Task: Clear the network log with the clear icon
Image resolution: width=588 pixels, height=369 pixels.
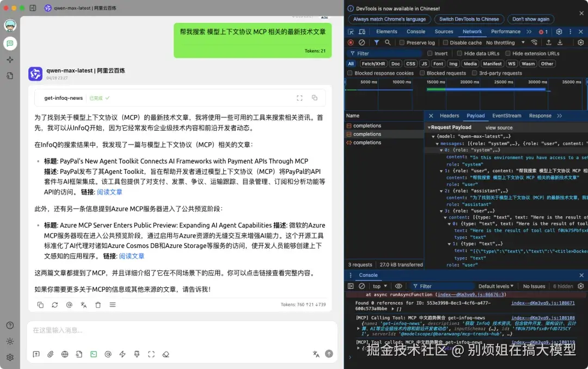Action: coord(361,42)
